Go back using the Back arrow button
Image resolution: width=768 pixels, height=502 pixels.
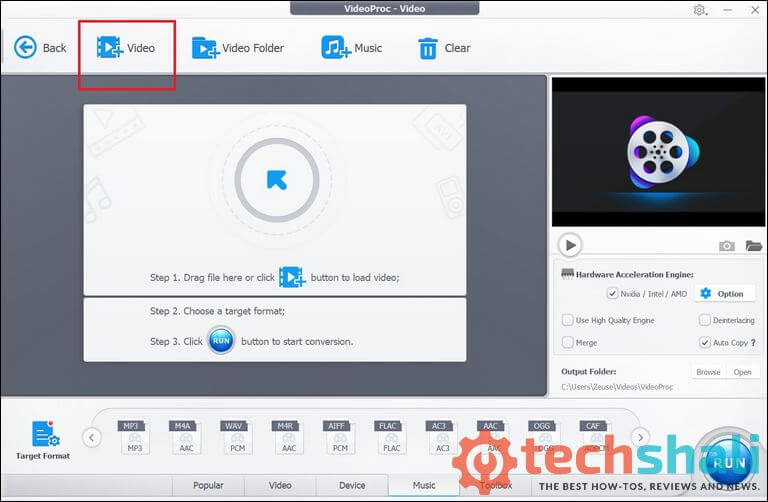pyautogui.click(x=40, y=48)
